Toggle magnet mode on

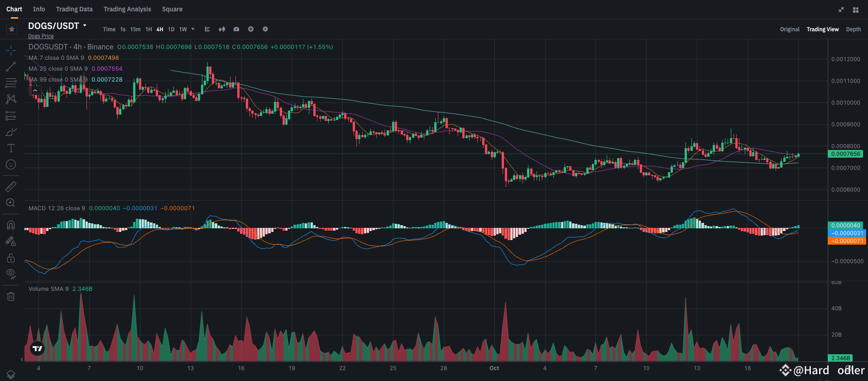(x=11, y=225)
